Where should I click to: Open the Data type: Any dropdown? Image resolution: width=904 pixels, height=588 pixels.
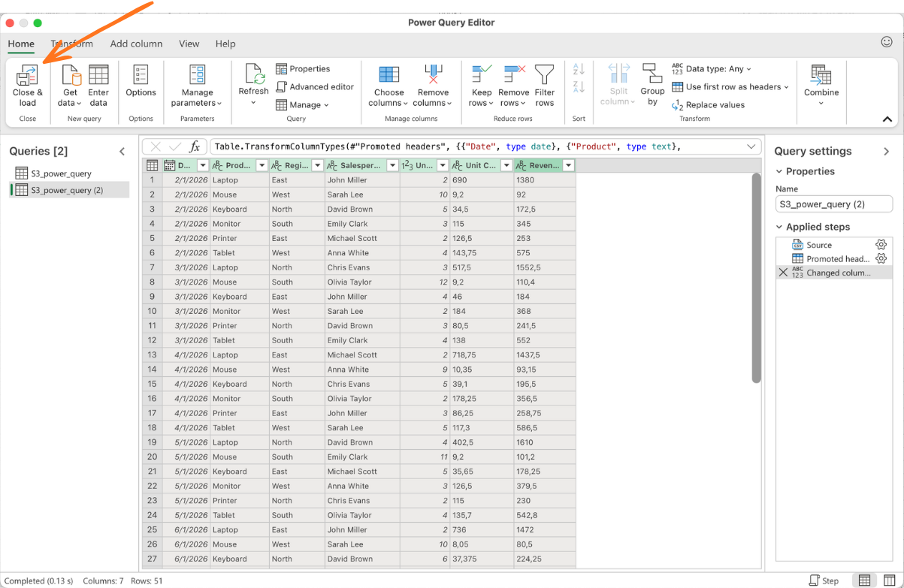pyautogui.click(x=712, y=68)
